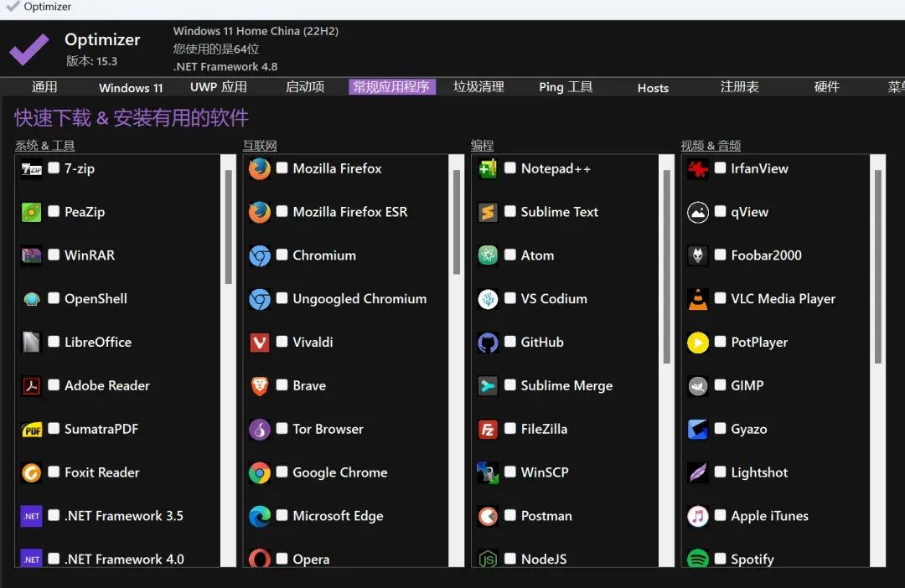Image resolution: width=905 pixels, height=588 pixels.
Task: Tick the qView checkbox
Action: pos(720,211)
